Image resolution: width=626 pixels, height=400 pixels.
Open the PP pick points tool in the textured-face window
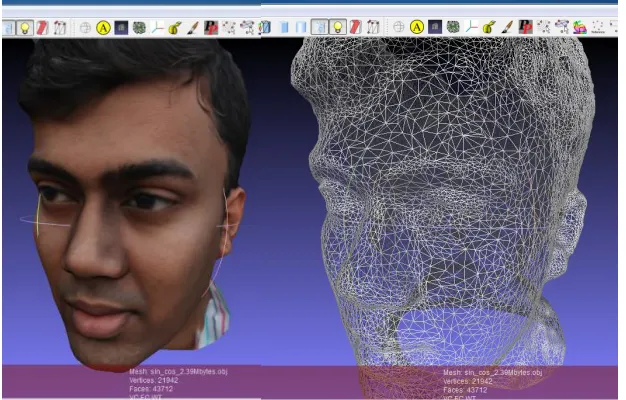[x=211, y=28]
